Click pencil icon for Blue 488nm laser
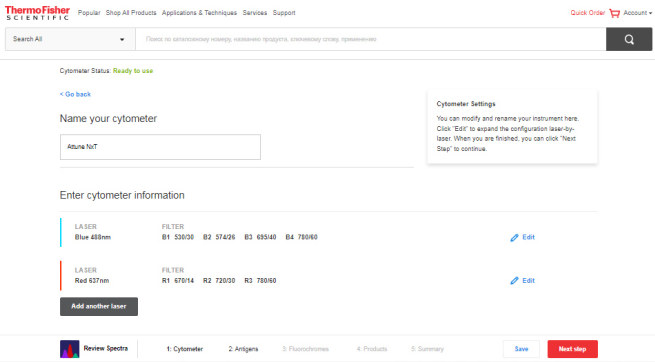The image size is (655, 362). click(514, 238)
